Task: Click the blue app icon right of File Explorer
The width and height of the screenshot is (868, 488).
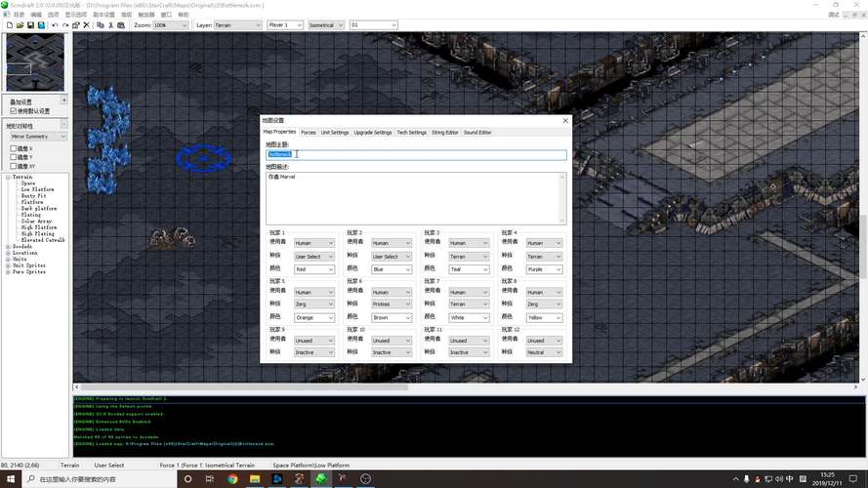Action: [276, 479]
